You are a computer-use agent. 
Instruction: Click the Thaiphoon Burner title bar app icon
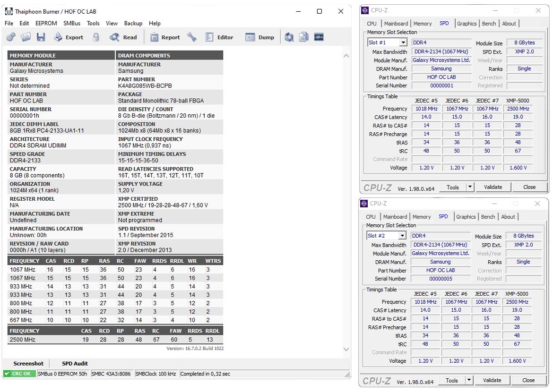click(9, 11)
